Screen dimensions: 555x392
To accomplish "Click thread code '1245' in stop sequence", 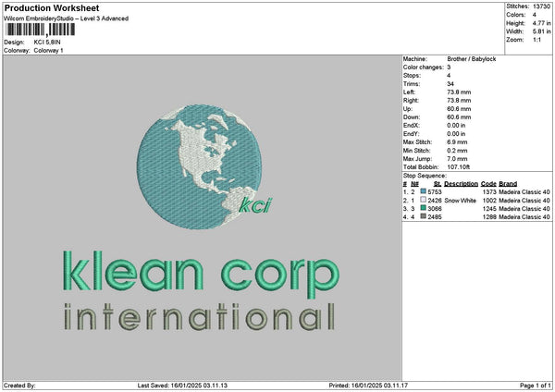I will (489, 208).
